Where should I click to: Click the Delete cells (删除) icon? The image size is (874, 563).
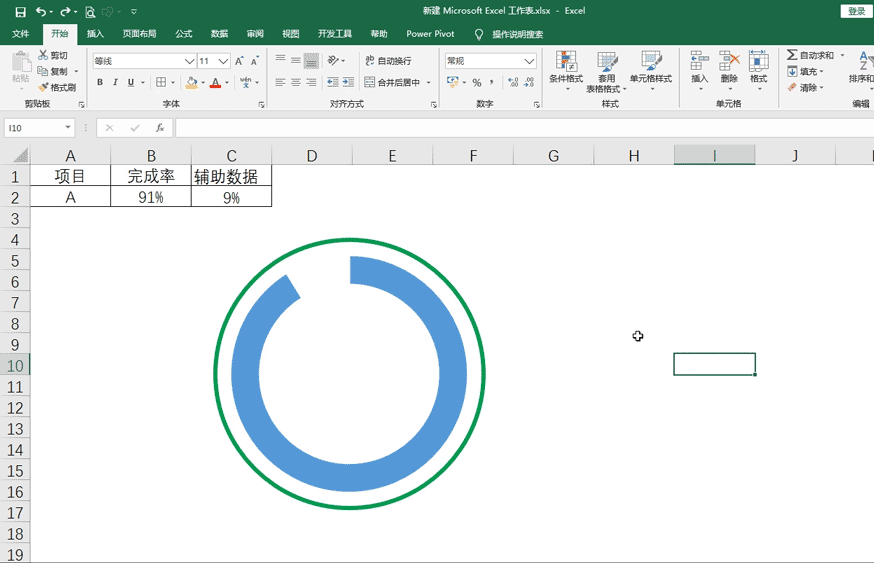[x=729, y=61]
